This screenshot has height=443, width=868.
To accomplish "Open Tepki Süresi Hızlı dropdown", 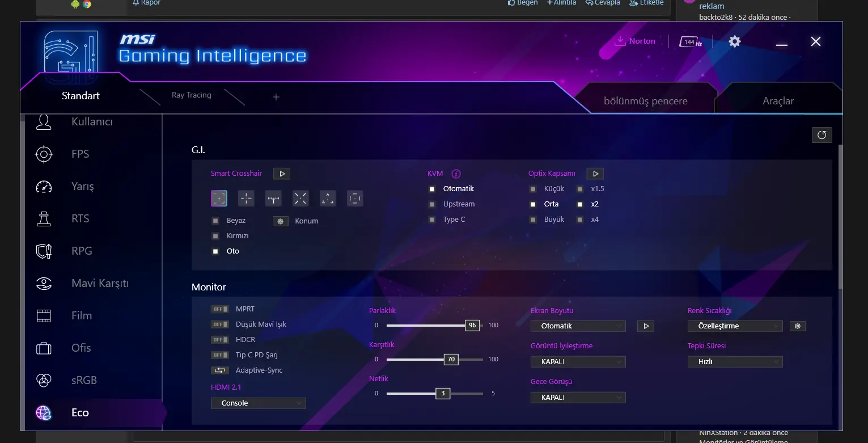I will pyautogui.click(x=735, y=362).
